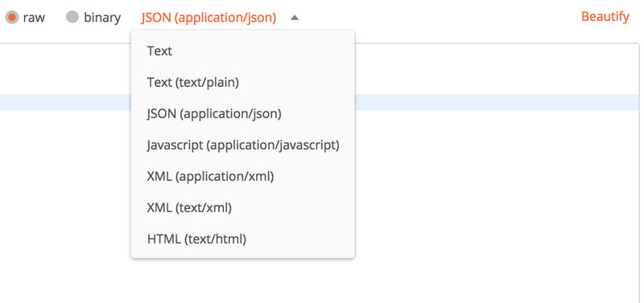Click the Beautify link
This screenshot has width=644, height=303.
605,17
